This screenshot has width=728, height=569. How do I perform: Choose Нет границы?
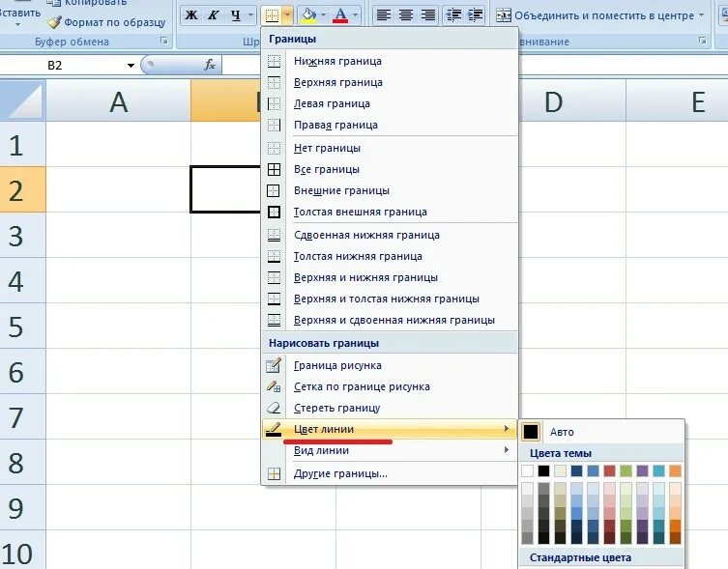390,148
